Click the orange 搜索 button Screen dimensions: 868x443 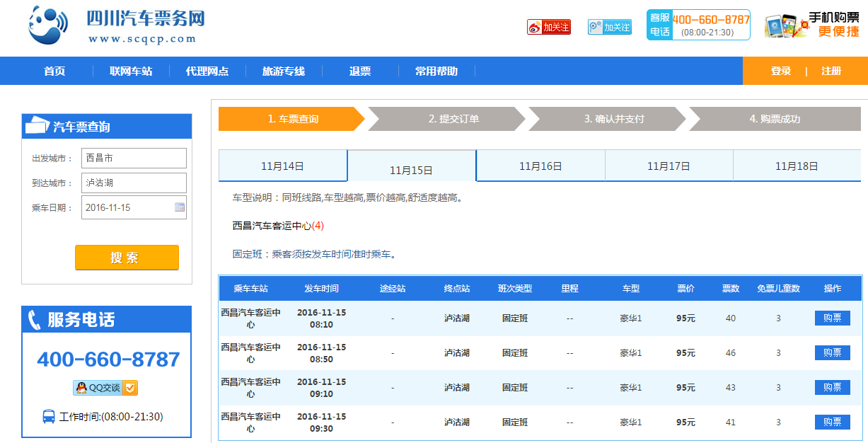[127, 258]
